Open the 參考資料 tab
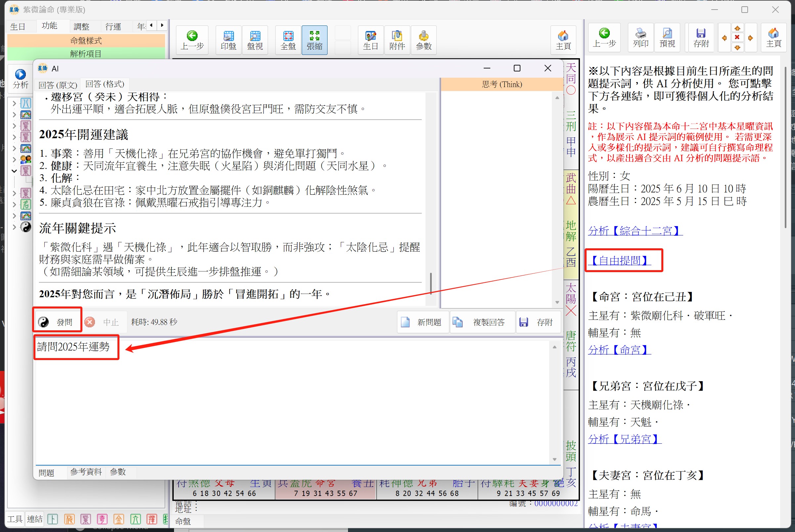 86,471
